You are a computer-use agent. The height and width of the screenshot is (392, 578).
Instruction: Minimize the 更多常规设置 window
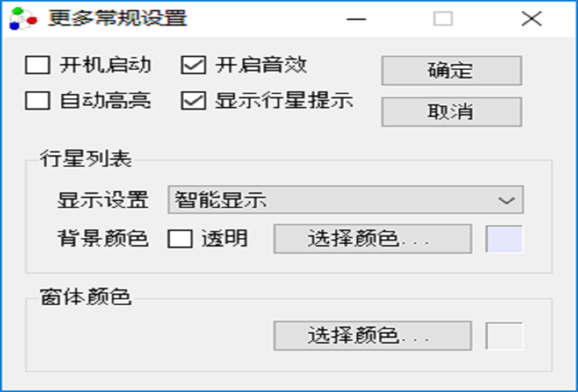click(x=356, y=19)
